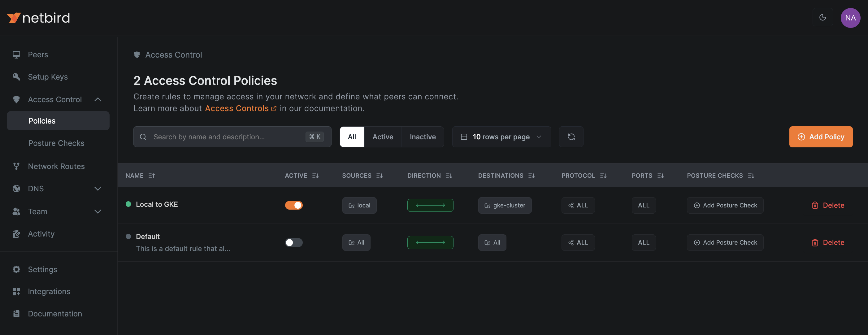Viewport: 868px width, 335px height.
Task: Click the Netbird logo
Action: pos(38,18)
